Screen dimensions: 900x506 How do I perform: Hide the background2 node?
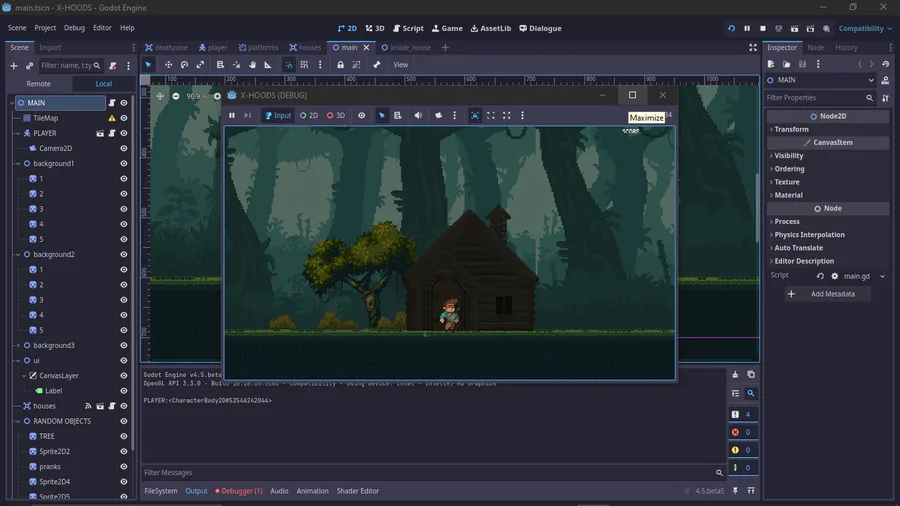pos(123,254)
